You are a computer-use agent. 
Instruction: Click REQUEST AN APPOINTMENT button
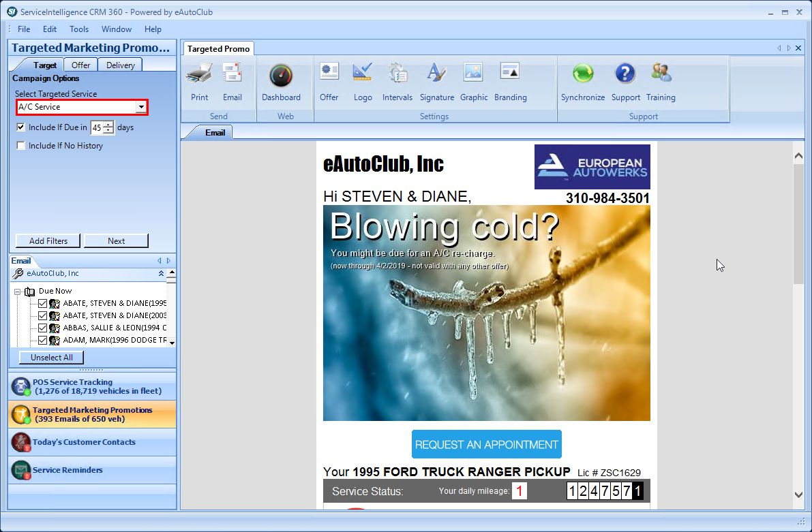point(487,444)
